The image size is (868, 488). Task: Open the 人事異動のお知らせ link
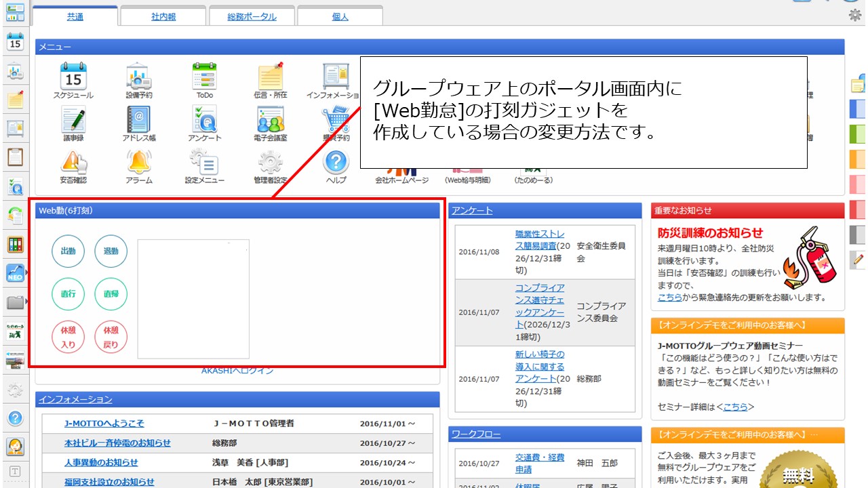click(x=101, y=462)
